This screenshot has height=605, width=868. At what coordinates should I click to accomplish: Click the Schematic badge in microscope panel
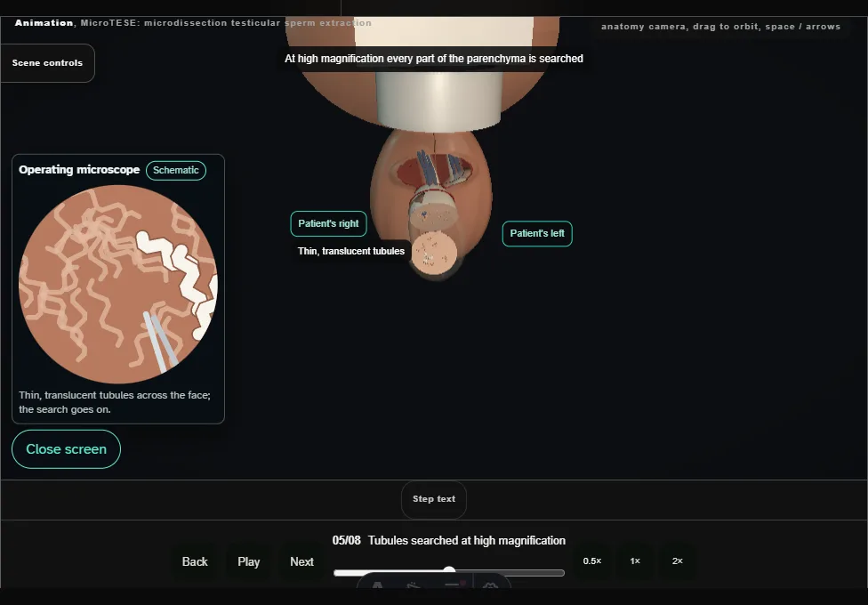pos(176,170)
